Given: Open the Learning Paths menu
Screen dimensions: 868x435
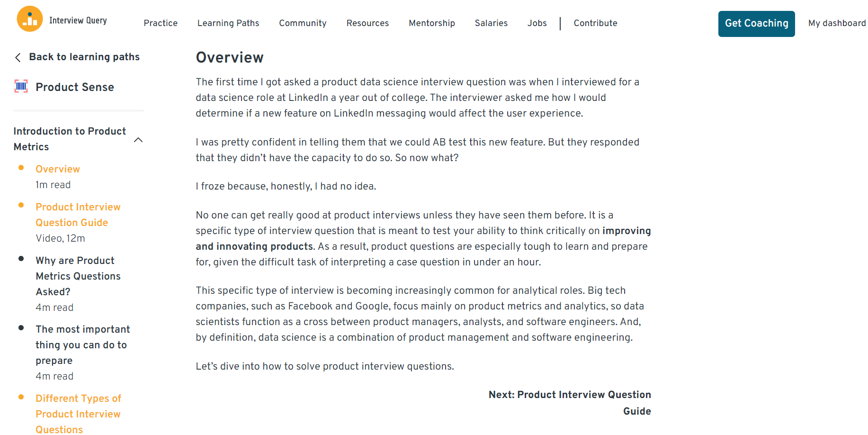Looking at the screenshot, I should [228, 23].
